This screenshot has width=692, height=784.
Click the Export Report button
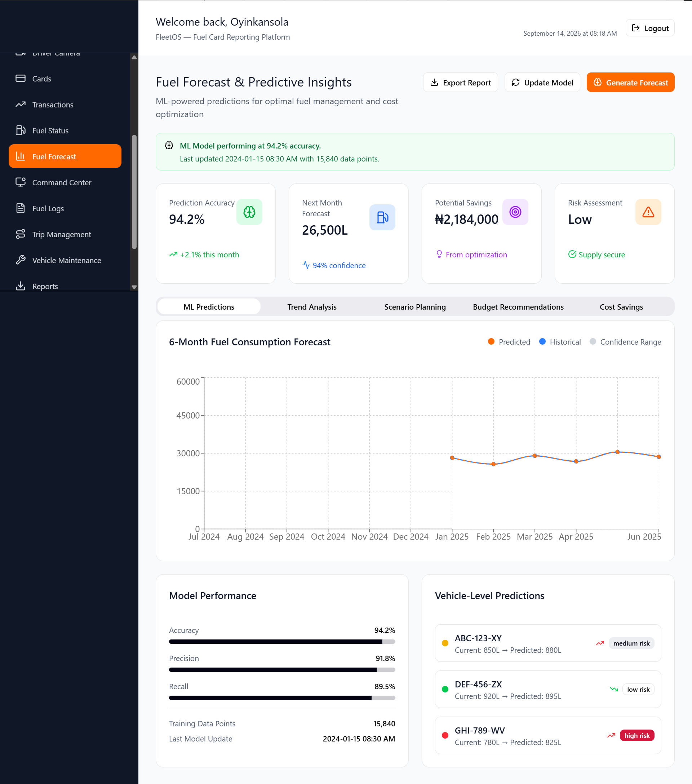pos(460,83)
